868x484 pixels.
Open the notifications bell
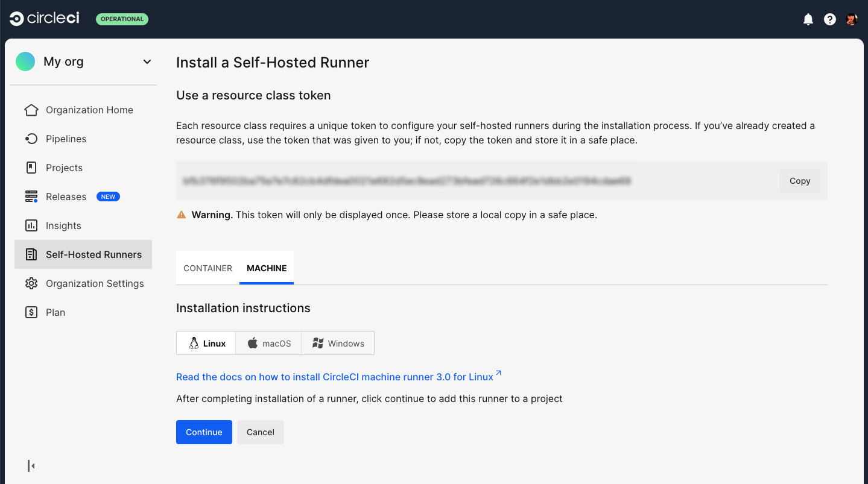pyautogui.click(x=808, y=19)
